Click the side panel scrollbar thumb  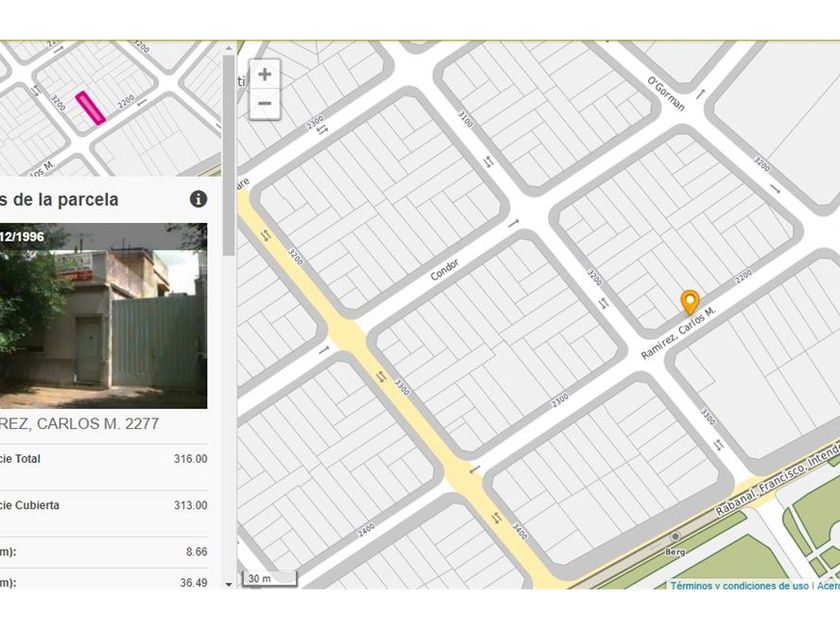click(229, 155)
